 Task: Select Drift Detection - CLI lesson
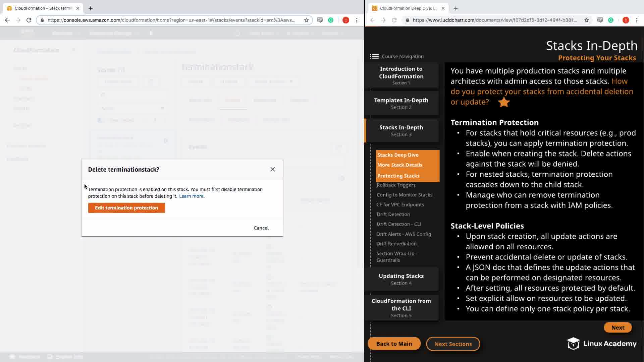tap(398, 224)
